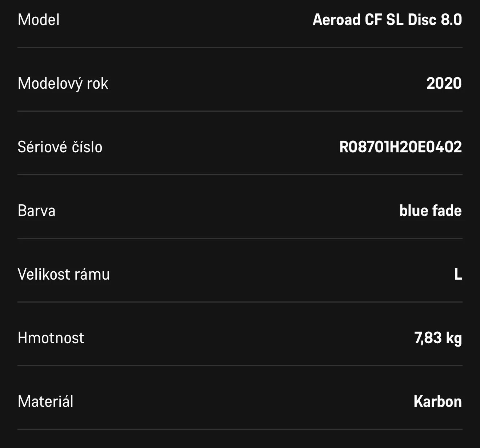
Task: Click the Barva label
Action: pos(37,211)
